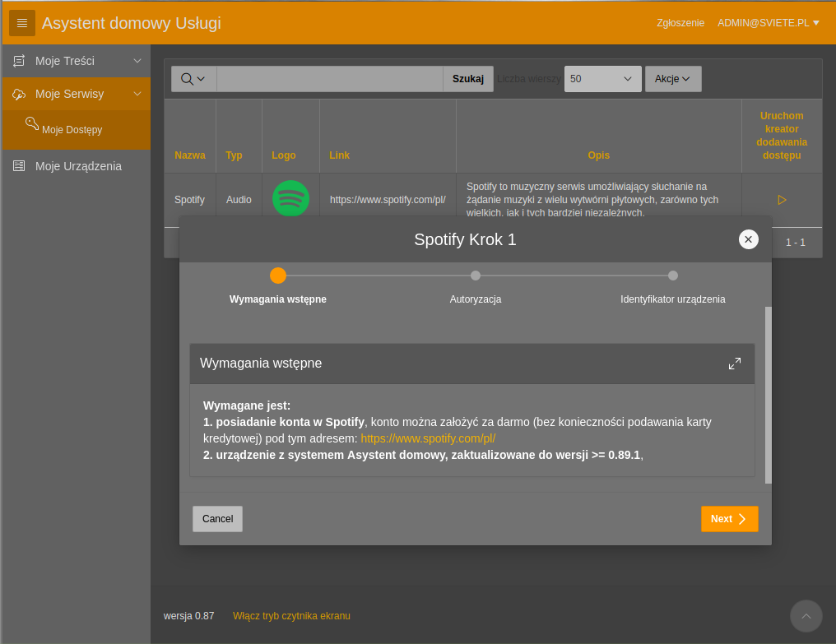Click Włącz tryb czytnika ekranu link
Image resolution: width=836 pixels, height=644 pixels.
tap(291, 616)
